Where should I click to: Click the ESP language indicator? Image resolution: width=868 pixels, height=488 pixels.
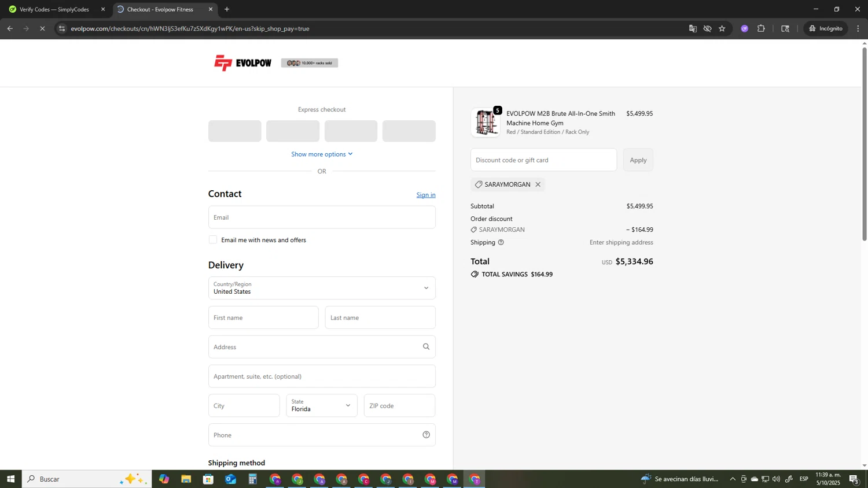[804, 479]
